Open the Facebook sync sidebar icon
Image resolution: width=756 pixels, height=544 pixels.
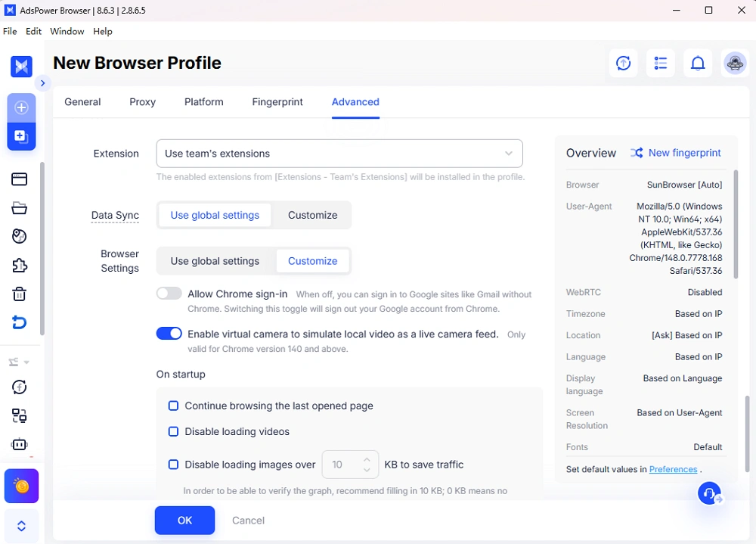tap(20, 387)
